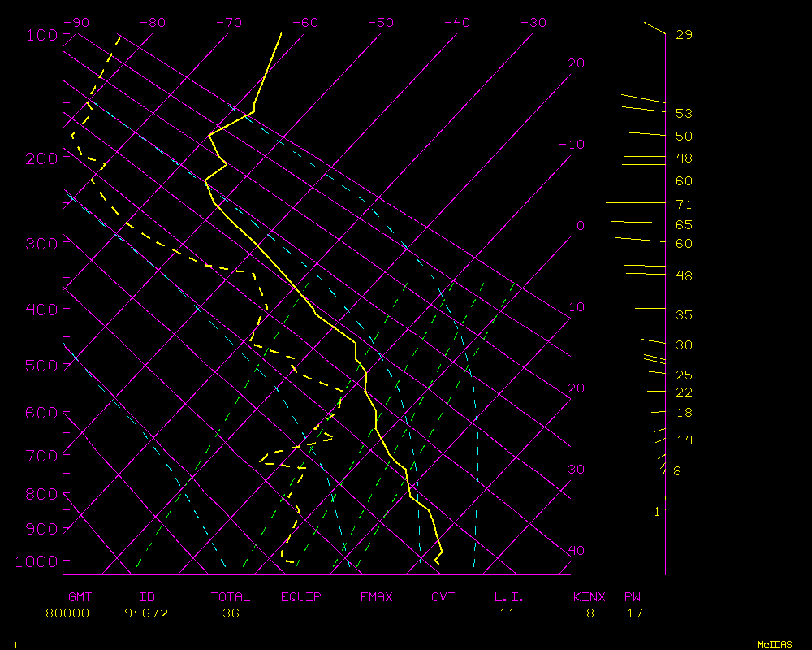Select the wind speed value 35
This screenshot has height=650, width=812.
click(684, 315)
